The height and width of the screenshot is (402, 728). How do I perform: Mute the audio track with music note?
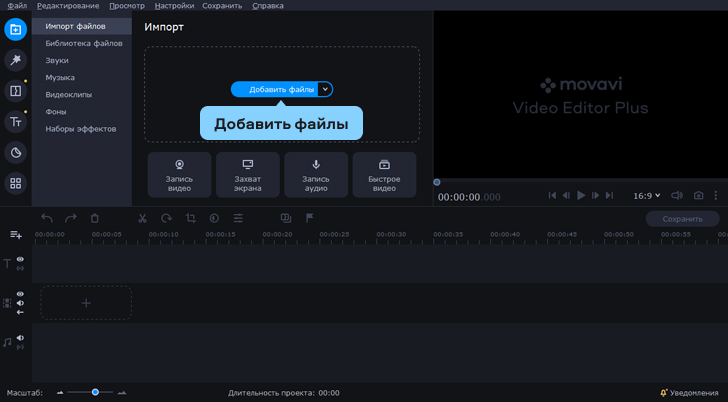pos(20,338)
